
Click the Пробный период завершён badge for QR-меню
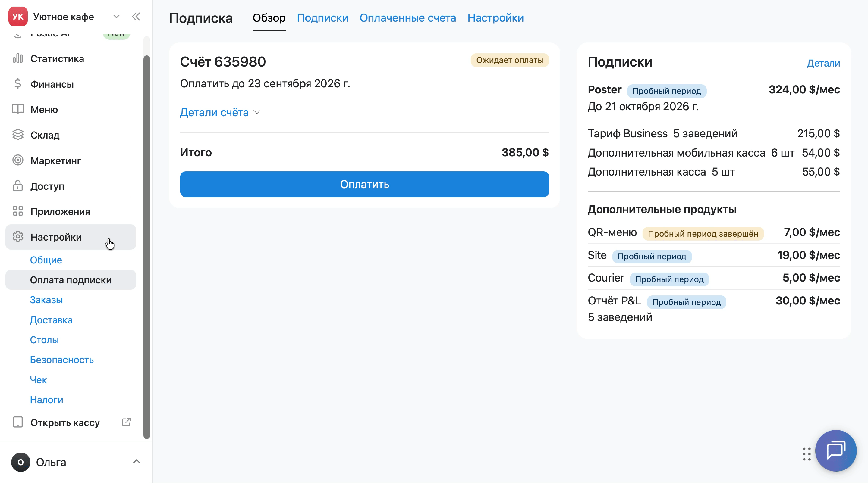click(703, 234)
